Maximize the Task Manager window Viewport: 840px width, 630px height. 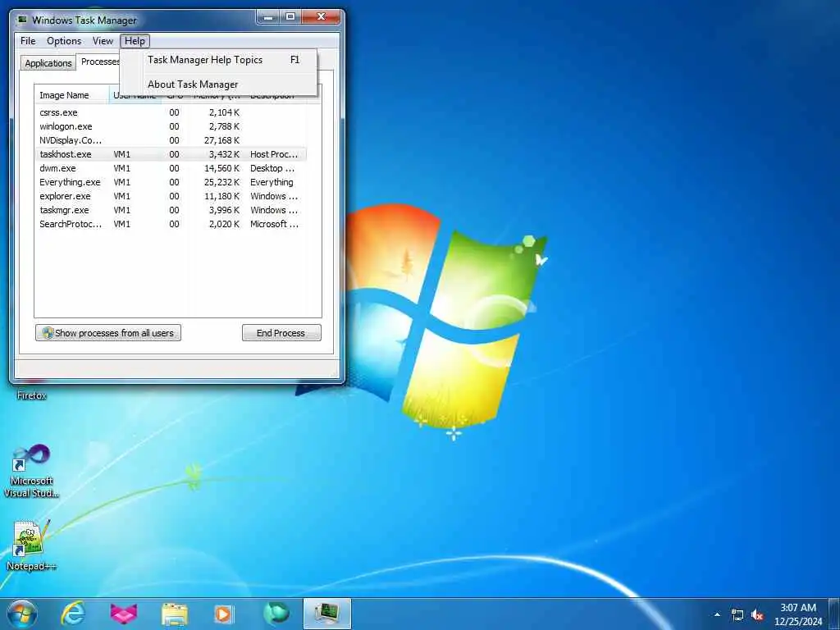point(290,17)
